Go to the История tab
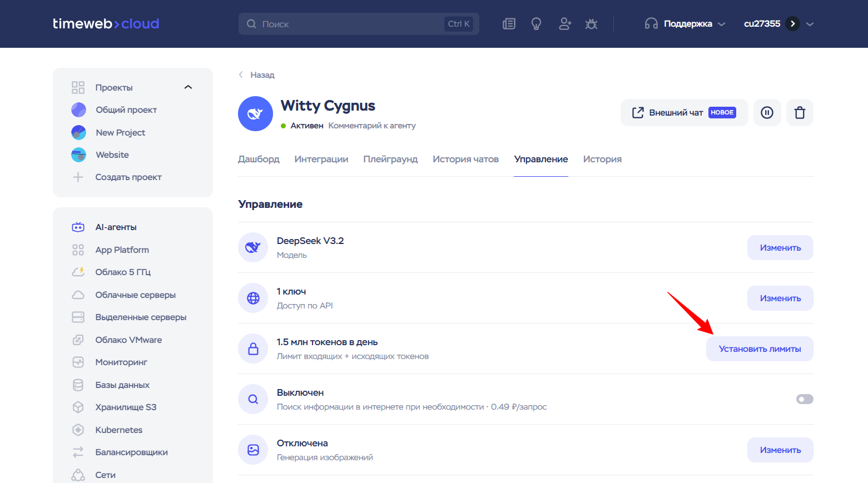868x483 pixels. (602, 159)
